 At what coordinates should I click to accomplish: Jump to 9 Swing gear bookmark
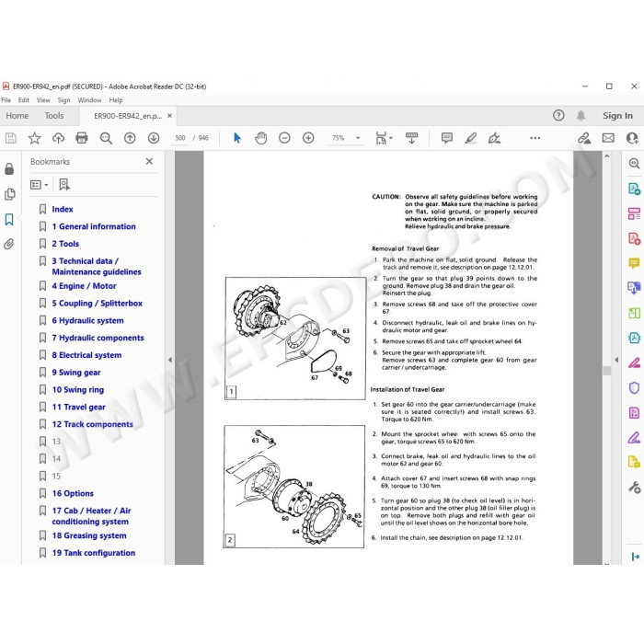[x=76, y=373]
